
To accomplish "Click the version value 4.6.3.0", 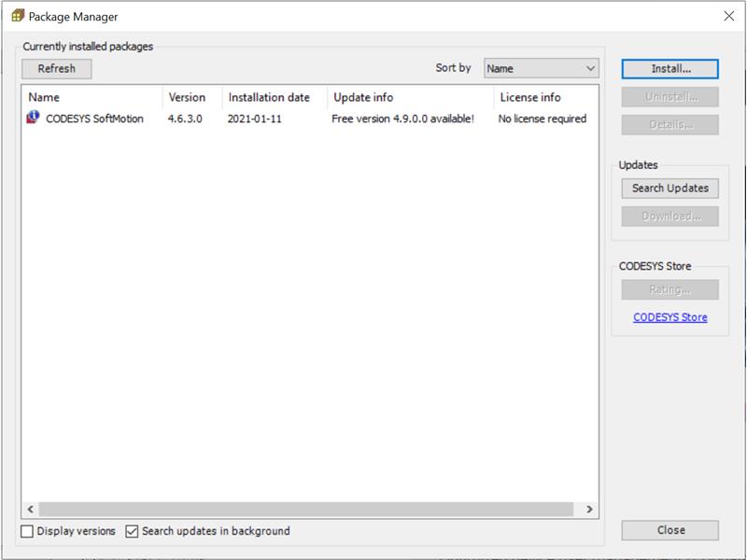I will (x=185, y=119).
